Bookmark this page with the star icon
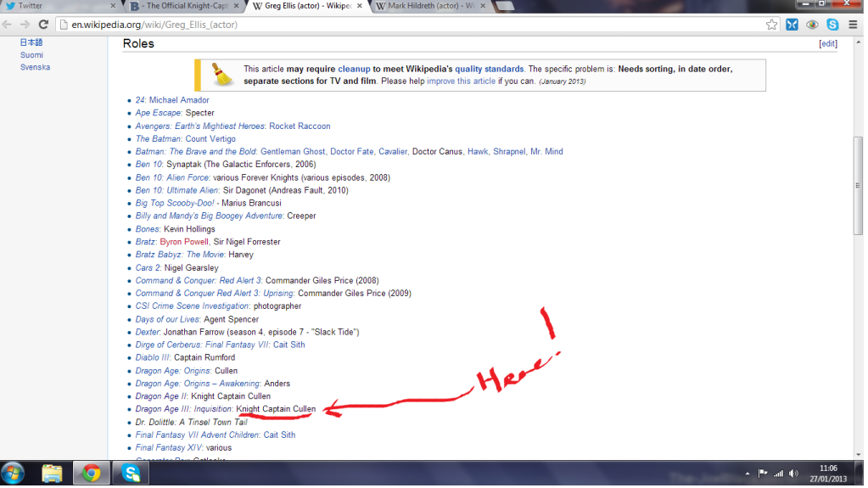The height and width of the screenshot is (488, 868). (771, 25)
